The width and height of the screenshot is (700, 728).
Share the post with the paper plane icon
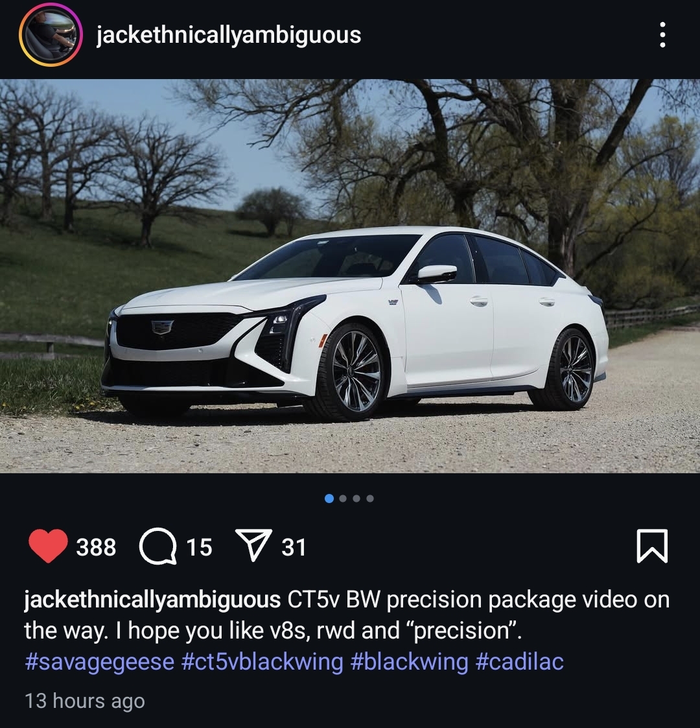tap(253, 545)
